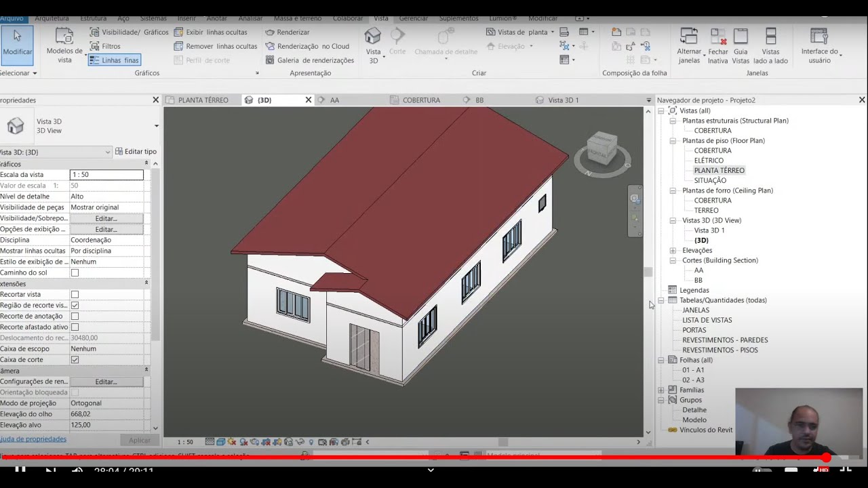Collapse Câmera properties section
This screenshot has width=868, height=488.
(x=146, y=371)
